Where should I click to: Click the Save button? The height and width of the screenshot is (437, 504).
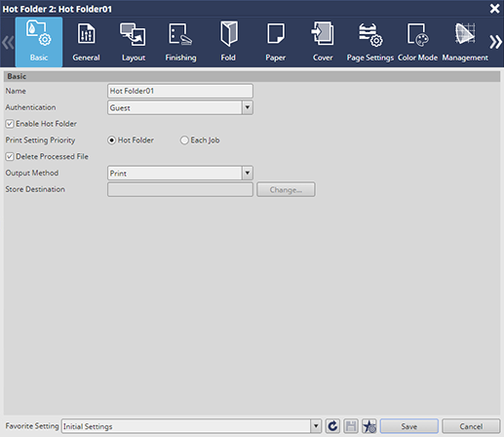(x=409, y=426)
